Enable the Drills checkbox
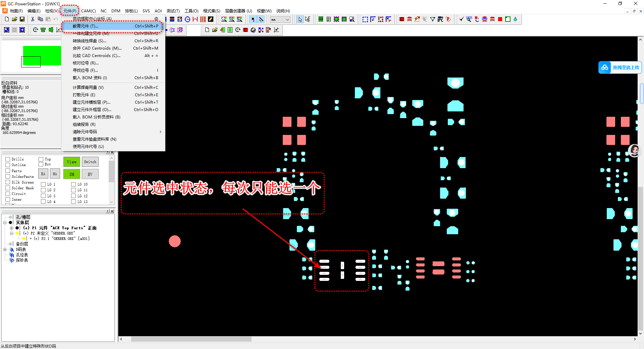 coord(8,159)
